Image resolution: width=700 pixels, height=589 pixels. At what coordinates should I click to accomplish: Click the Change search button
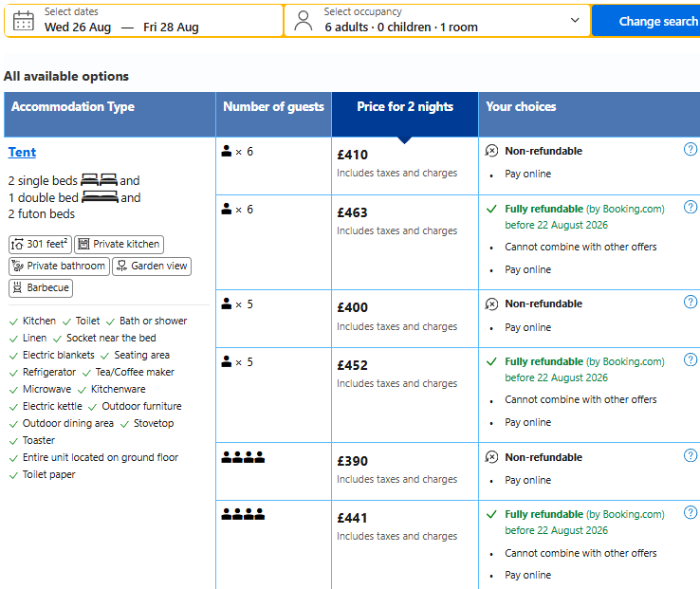point(646,21)
